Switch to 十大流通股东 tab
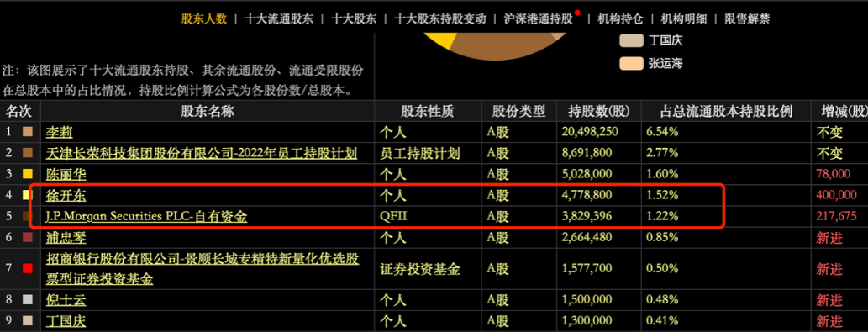The width and height of the screenshot is (868, 332). tap(279, 18)
